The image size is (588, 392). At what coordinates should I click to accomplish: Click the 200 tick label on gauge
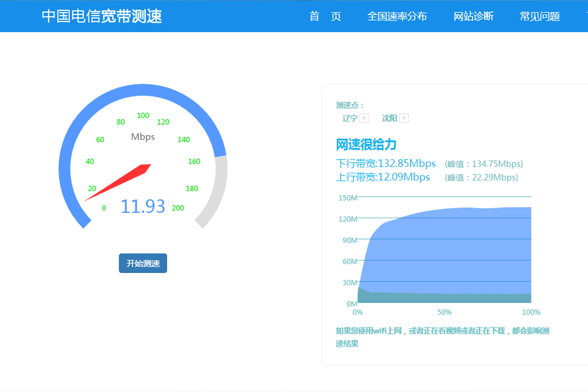coord(178,208)
